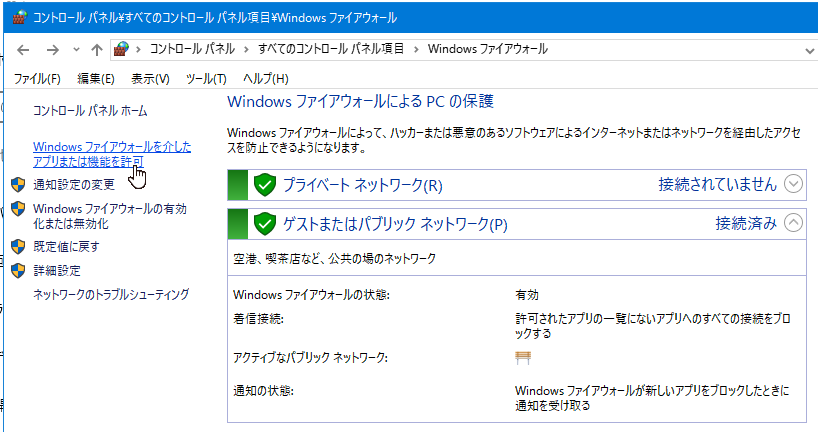Go back with the left arrow
The height and width of the screenshot is (432, 818).
tap(23, 50)
